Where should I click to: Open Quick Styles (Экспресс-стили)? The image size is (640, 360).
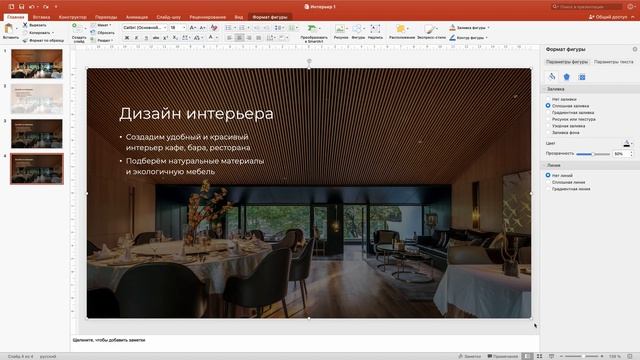(x=431, y=31)
